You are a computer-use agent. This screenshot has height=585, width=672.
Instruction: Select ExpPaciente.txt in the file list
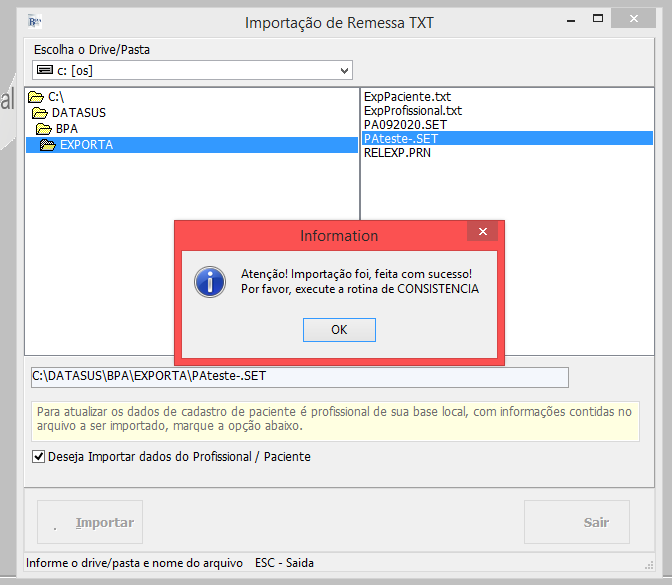tap(407, 97)
